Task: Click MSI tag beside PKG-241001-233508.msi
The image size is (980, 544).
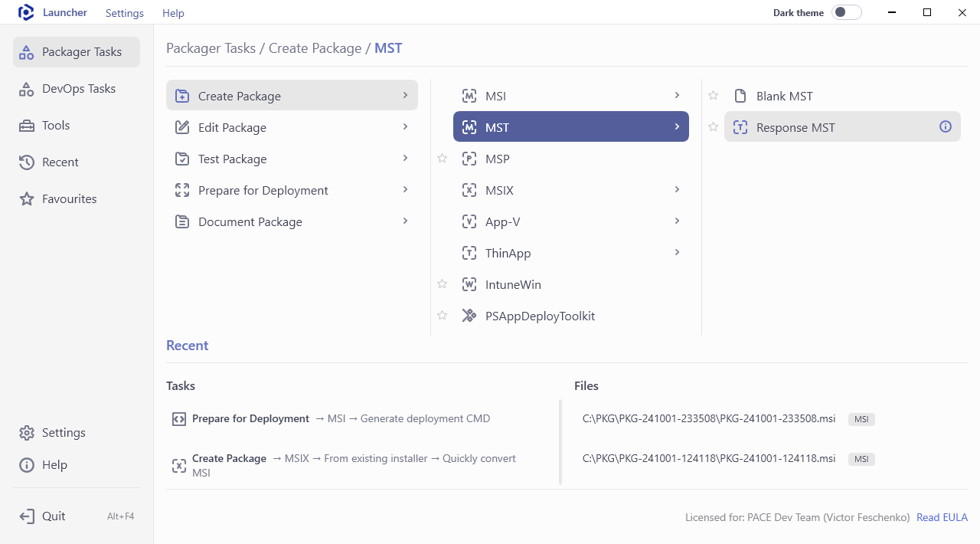Action: (861, 420)
